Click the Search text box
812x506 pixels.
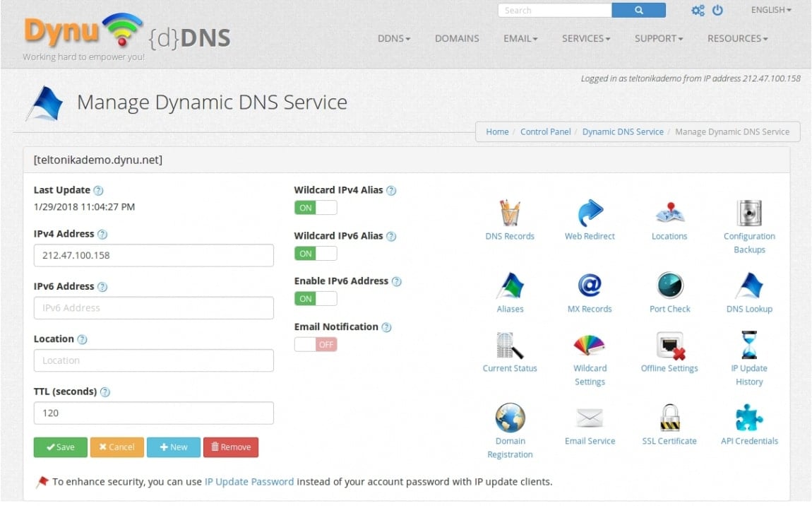point(554,10)
